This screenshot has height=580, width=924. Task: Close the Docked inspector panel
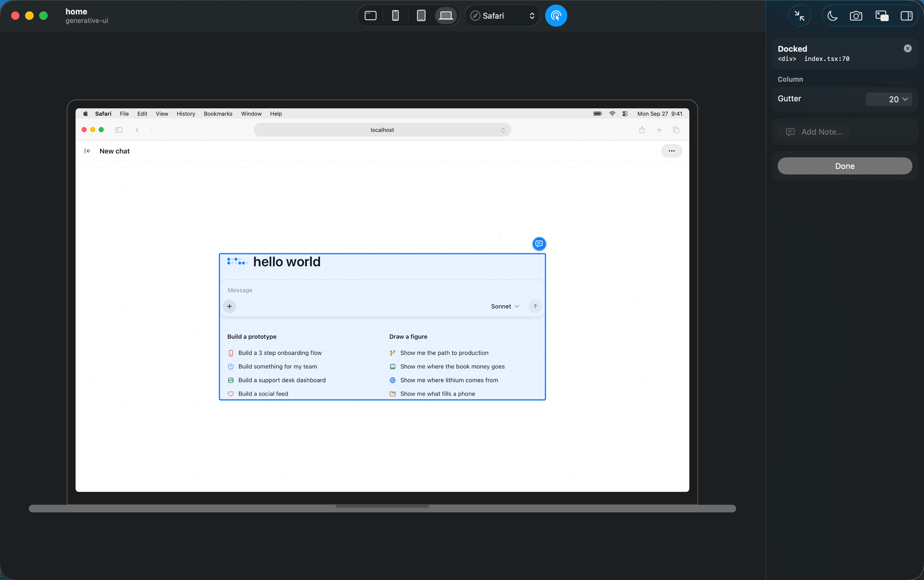(907, 48)
